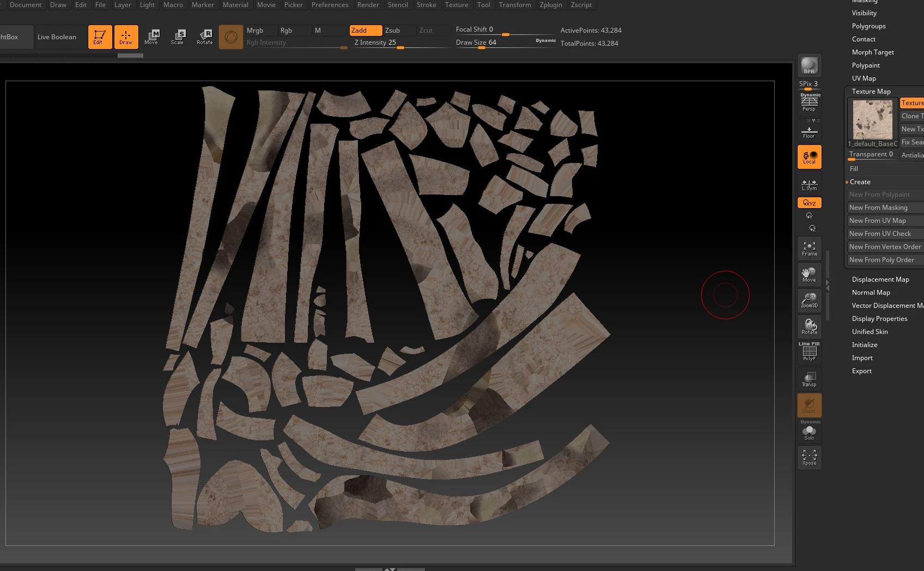
Task: Click New From UV Map button
Action: pos(877,221)
